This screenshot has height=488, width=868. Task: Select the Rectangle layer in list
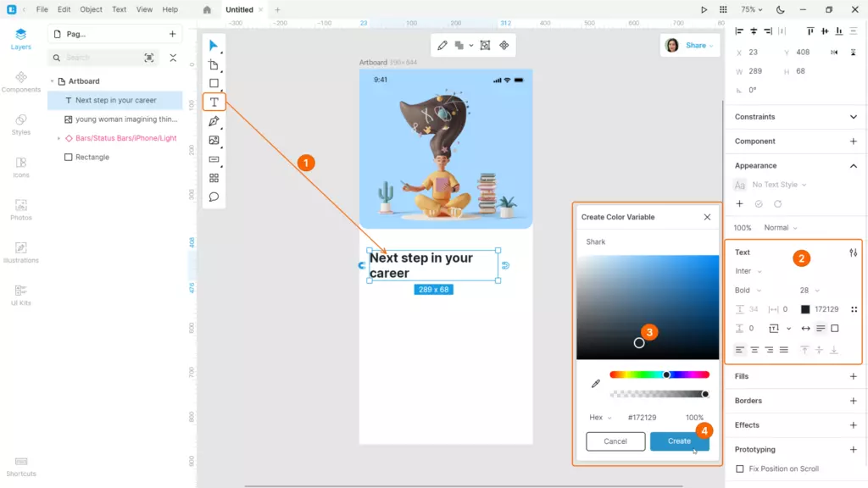[x=92, y=157]
